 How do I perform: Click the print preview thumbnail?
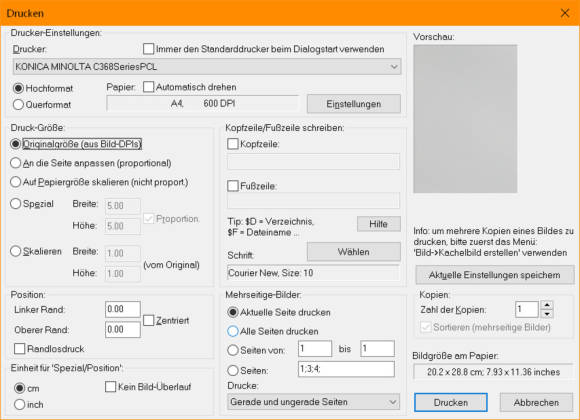click(465, 119)
